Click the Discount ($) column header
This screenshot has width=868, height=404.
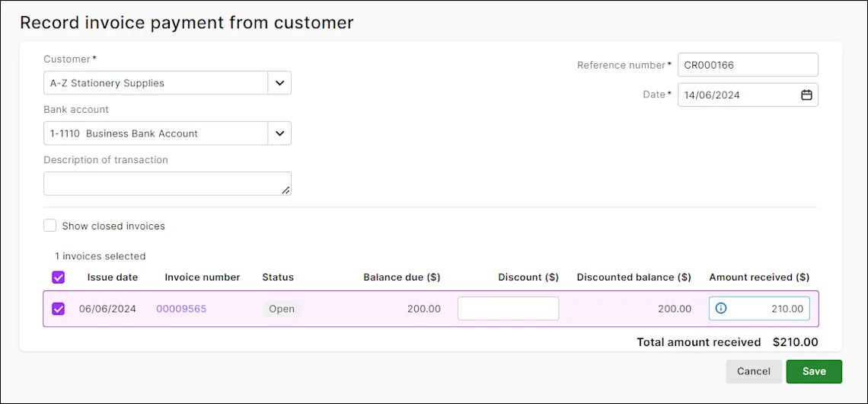pyautogui.click(x=528, y=277)
